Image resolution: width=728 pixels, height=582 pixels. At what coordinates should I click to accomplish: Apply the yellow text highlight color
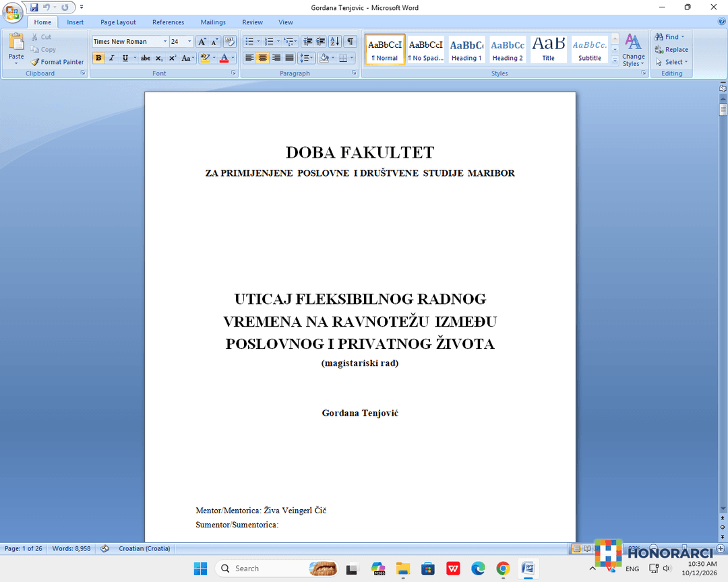coord(205,58)
